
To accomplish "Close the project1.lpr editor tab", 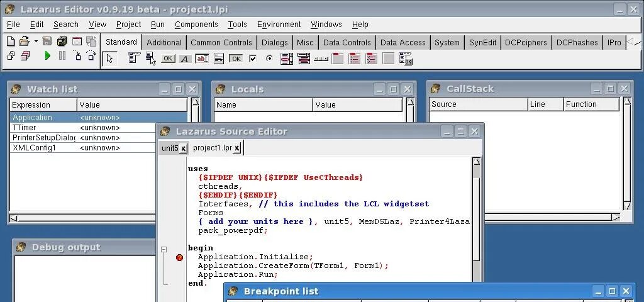I will 237,148.
